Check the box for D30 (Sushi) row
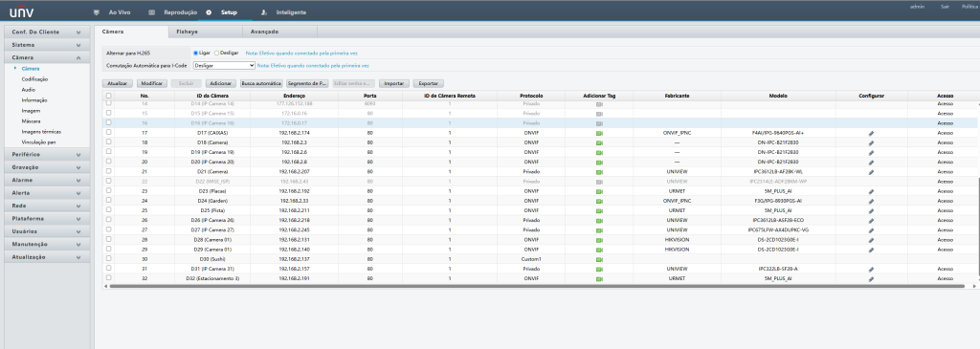980x349 pixels. click(109, 258)
